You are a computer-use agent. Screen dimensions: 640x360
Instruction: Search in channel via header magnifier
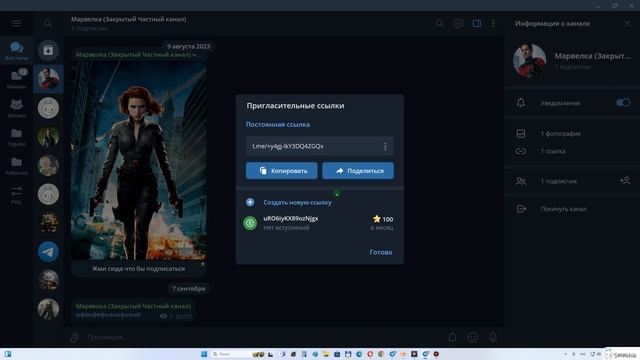[439, 23]
